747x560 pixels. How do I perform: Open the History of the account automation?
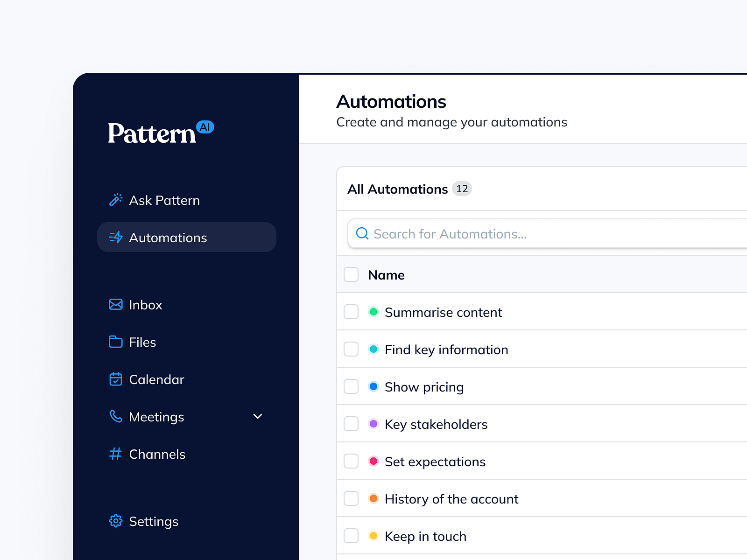click(451, 499)
